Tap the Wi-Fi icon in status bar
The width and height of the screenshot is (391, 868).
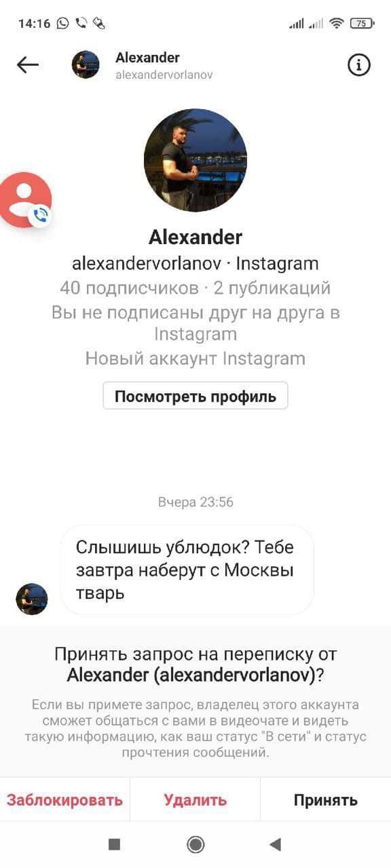pyautogui.click(x=337, y=23)
